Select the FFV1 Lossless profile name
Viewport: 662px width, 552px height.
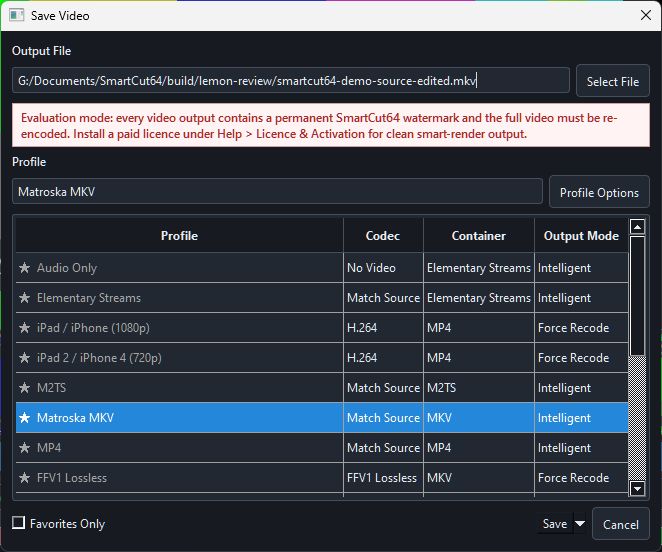(x=72, y=478)
